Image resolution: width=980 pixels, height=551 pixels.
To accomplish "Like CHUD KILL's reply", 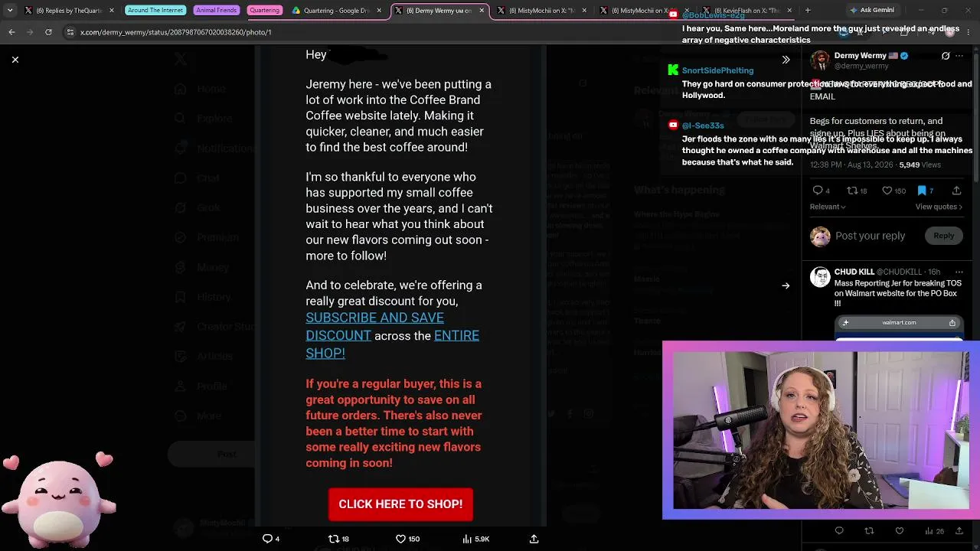I will pos(899,531).
